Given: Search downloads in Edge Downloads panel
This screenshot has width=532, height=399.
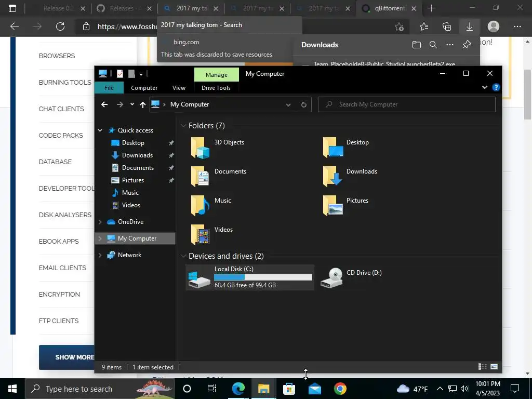Looking at the screenshot, I should 433,45.
